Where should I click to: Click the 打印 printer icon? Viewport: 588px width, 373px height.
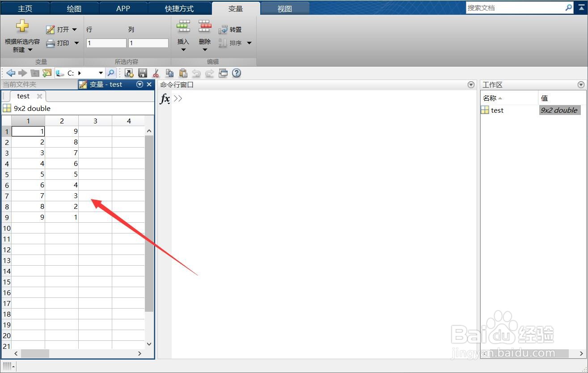click(x=51, y=43)
